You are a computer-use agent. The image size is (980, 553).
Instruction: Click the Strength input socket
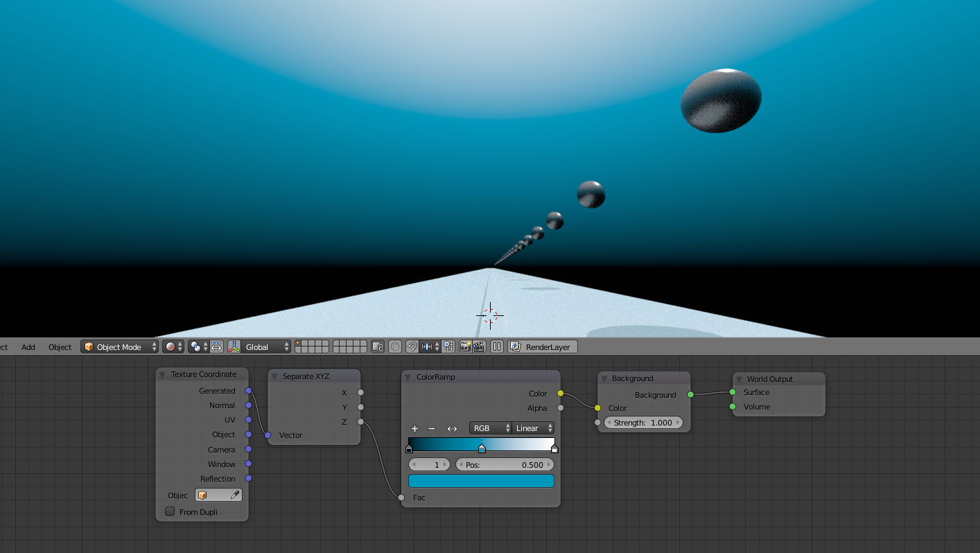point(597,422)
